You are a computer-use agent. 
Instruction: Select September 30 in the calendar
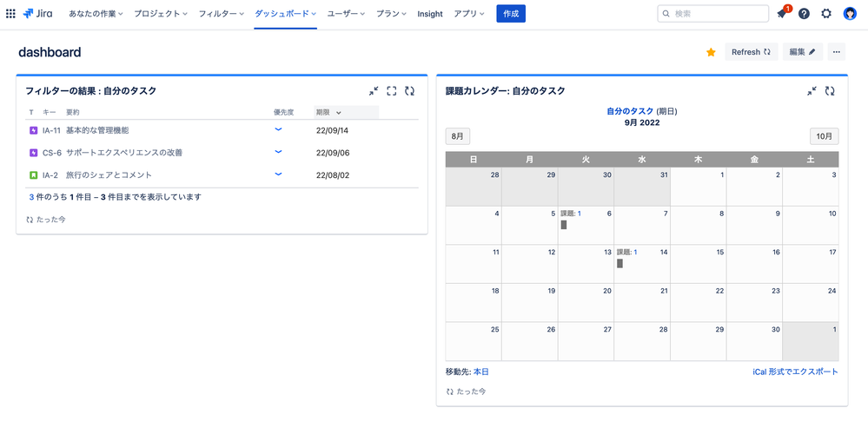point(754,341)
